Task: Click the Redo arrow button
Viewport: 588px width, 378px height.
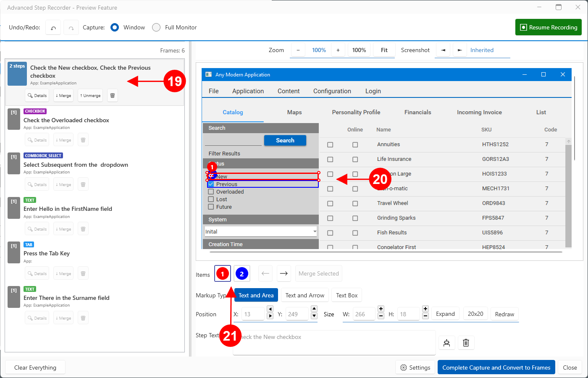Action: tap(71, 28)
